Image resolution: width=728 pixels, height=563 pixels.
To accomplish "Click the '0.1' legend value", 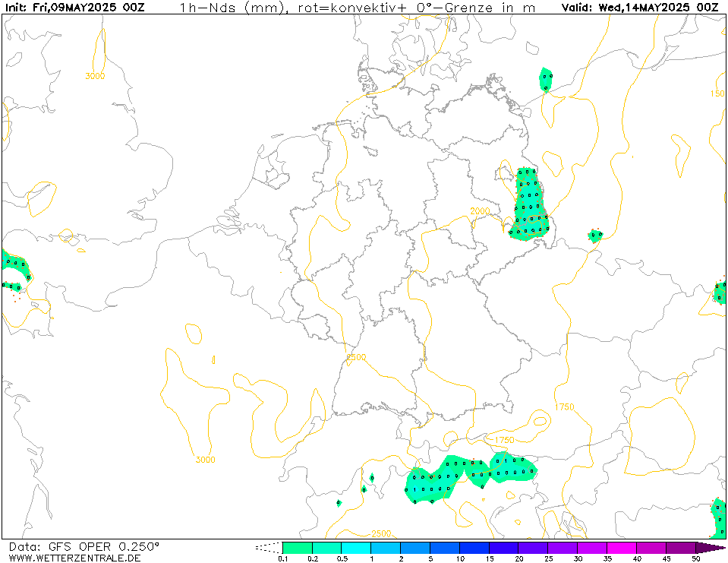I will 282,558.
